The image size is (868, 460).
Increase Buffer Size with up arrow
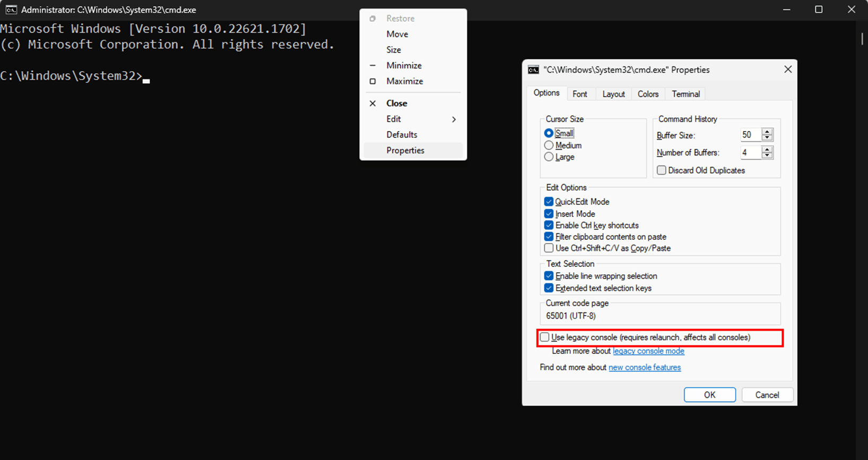pos(767,132)
